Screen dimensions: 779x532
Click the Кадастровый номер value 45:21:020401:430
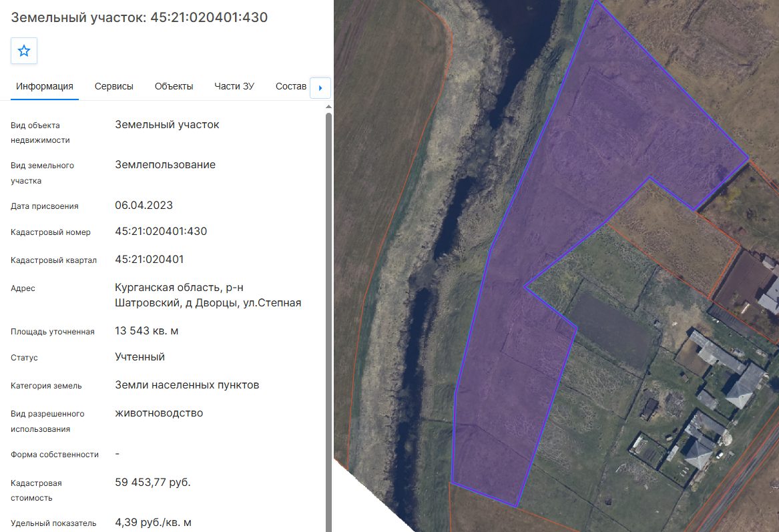pos(161,232)
